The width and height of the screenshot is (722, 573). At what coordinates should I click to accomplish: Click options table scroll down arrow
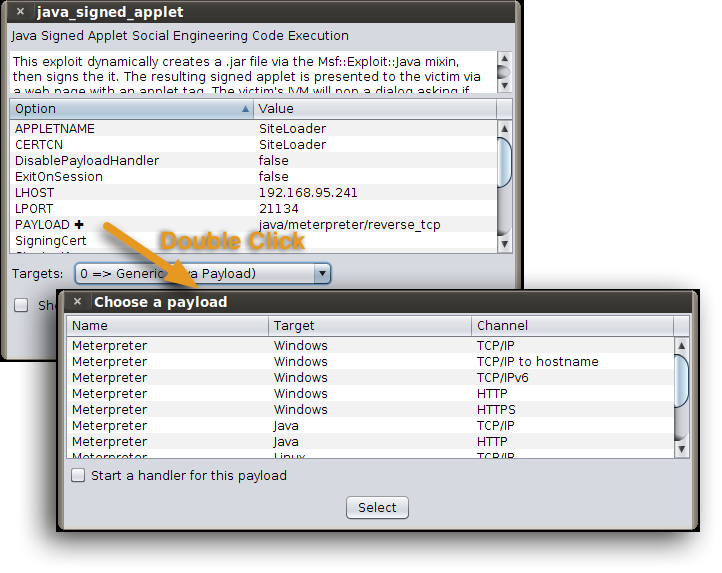coord(504,244)
